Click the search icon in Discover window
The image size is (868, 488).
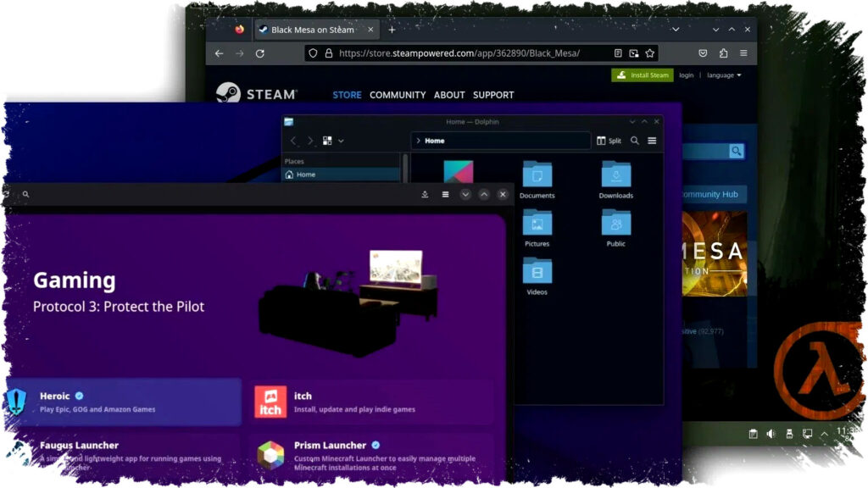(25, 194)
